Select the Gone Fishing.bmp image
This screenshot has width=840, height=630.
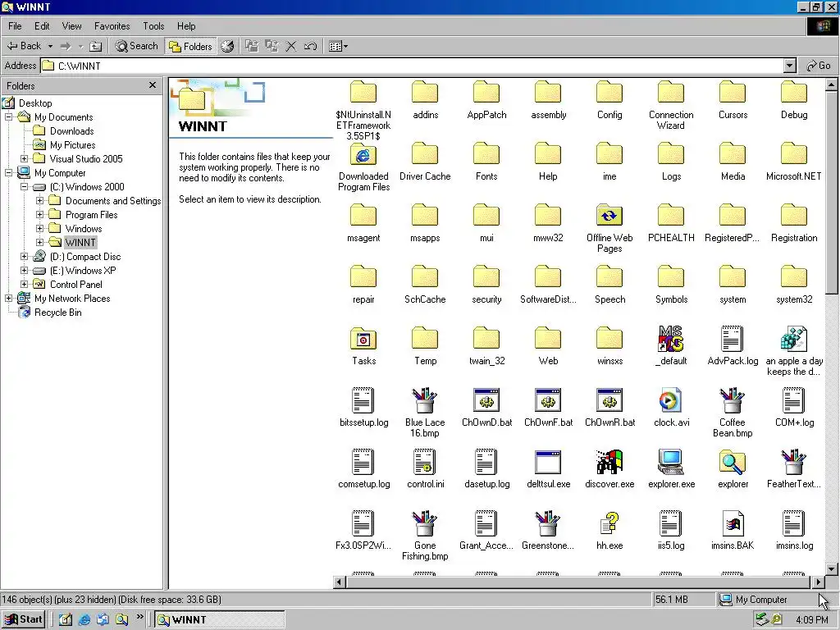425,523
